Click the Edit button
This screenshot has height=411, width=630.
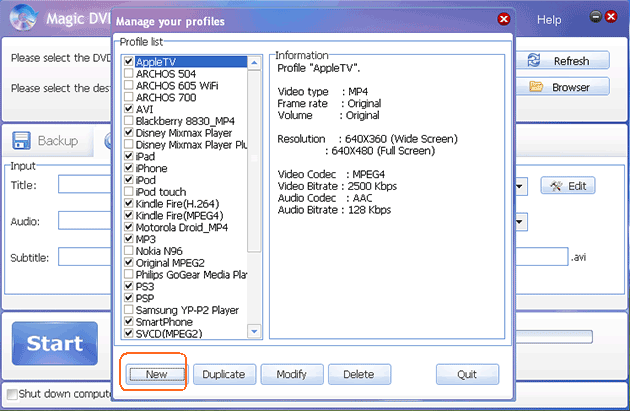click(568, 186)
